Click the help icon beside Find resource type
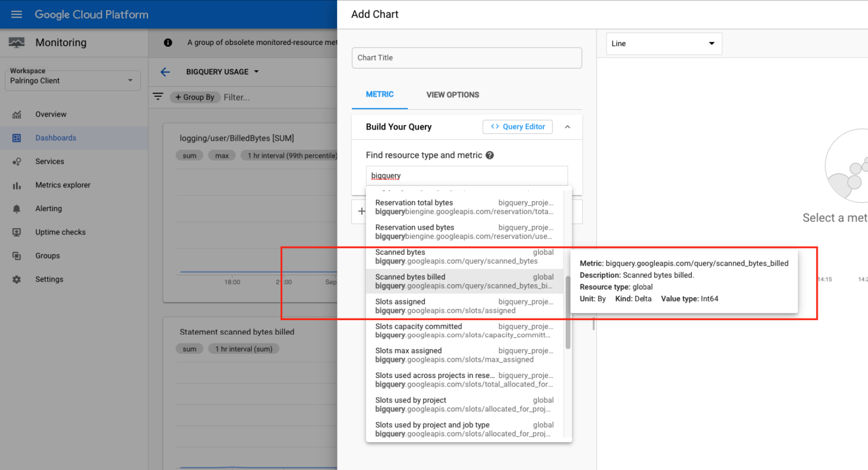 [x=490, y=155]
